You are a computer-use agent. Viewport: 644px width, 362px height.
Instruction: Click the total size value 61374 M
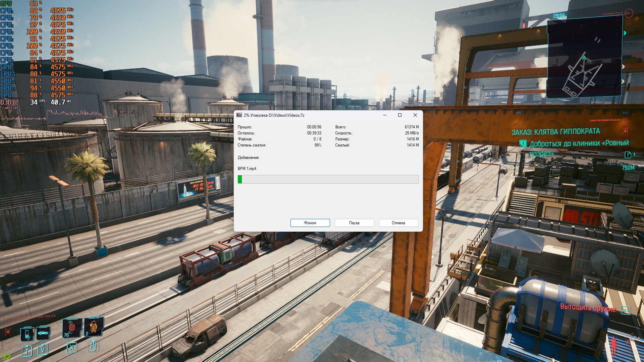pos(412,127)
